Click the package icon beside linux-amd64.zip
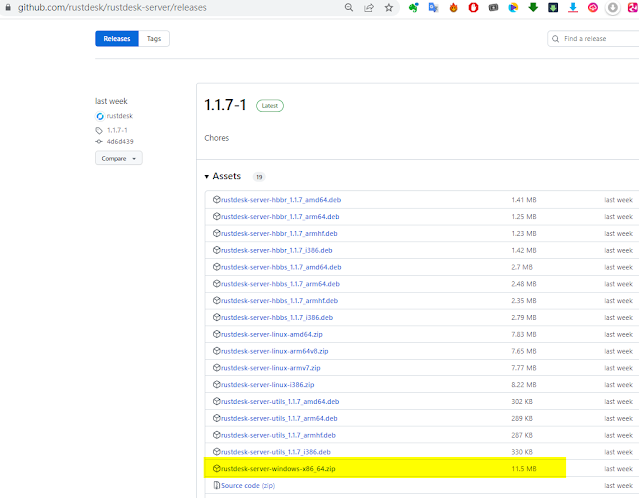This screenshot has width=639, height=498. point(216,334)
